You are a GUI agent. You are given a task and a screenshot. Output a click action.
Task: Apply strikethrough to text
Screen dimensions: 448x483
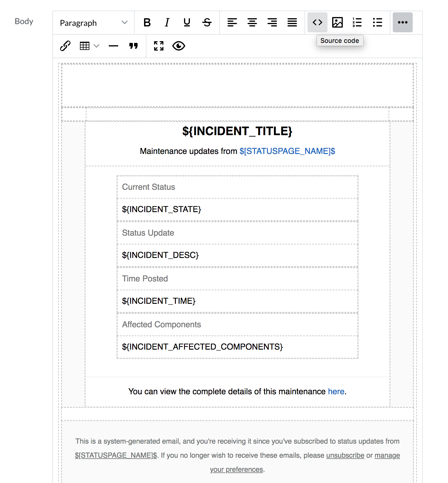[207, 22]
